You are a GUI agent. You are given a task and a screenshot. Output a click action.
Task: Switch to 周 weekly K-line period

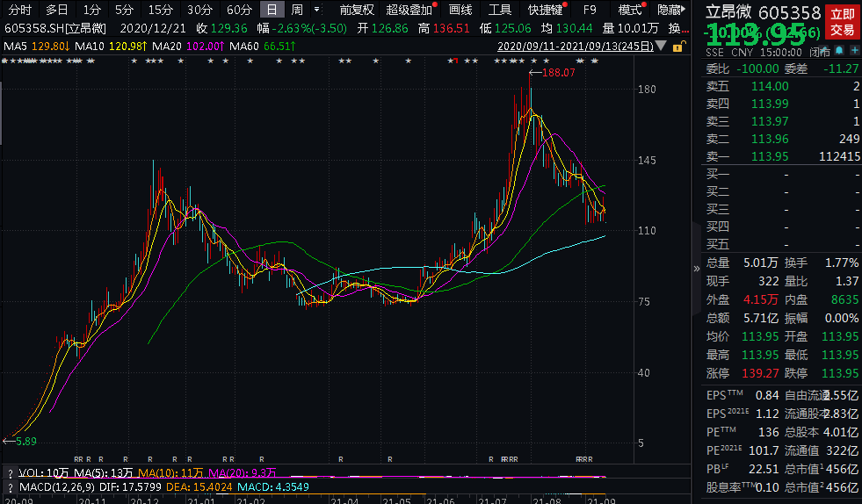coord(297,10)
